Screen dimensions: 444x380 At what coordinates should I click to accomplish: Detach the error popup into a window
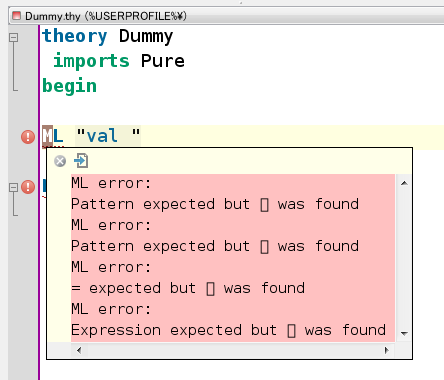(81, 161)
